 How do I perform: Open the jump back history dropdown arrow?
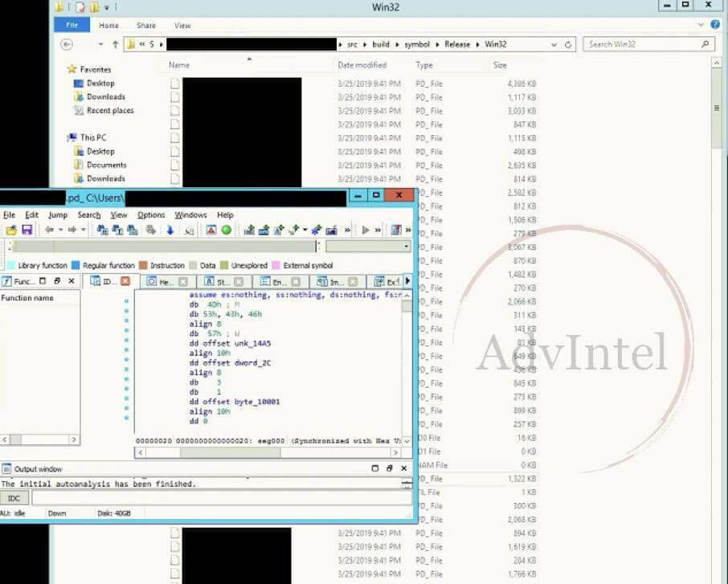pyautogui.click(x=60, y=230)
